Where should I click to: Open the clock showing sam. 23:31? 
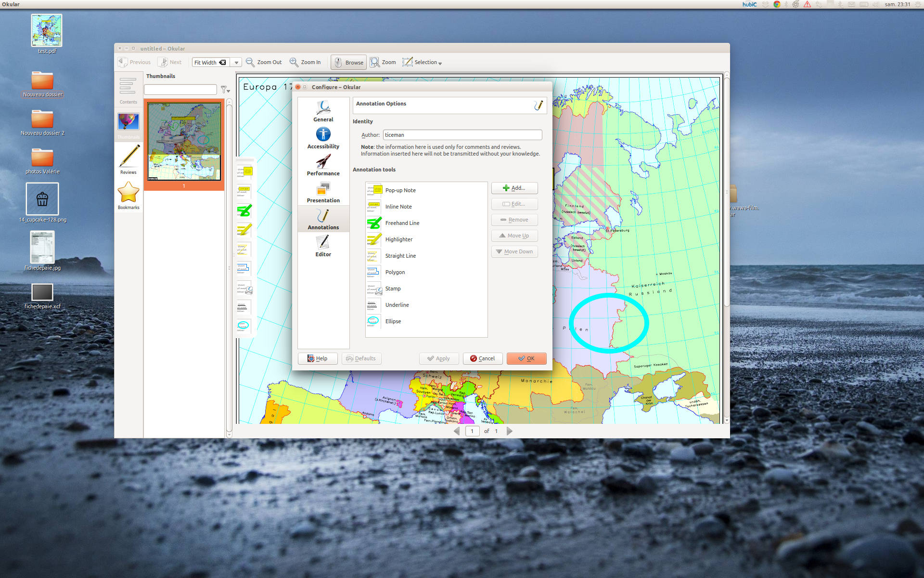pos(898,4)
